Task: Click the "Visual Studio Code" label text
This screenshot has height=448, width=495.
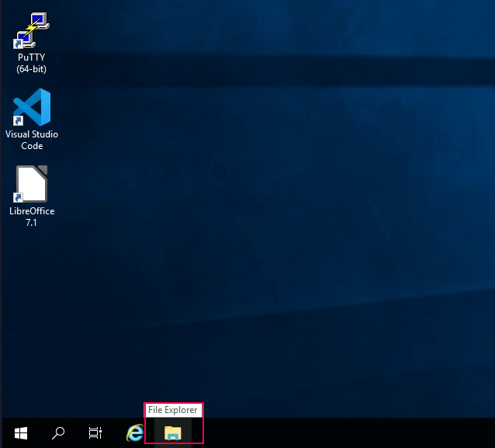Action: click(x=32, y=140)
